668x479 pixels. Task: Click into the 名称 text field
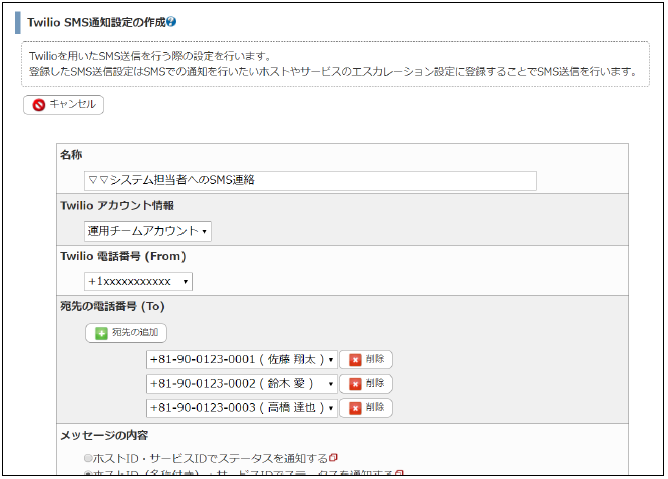(310, 181)
